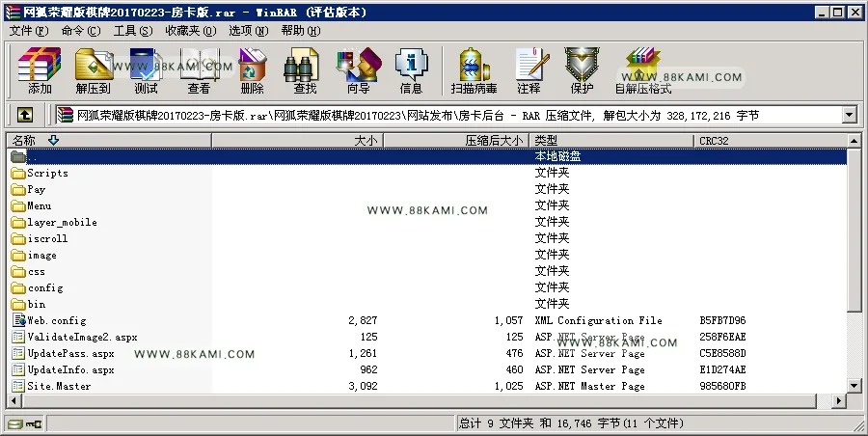The height and width of the screenshot is (436, 868).
Task: Click the status bar totals text
Action: pyautogui.click(x=571, y=423)
